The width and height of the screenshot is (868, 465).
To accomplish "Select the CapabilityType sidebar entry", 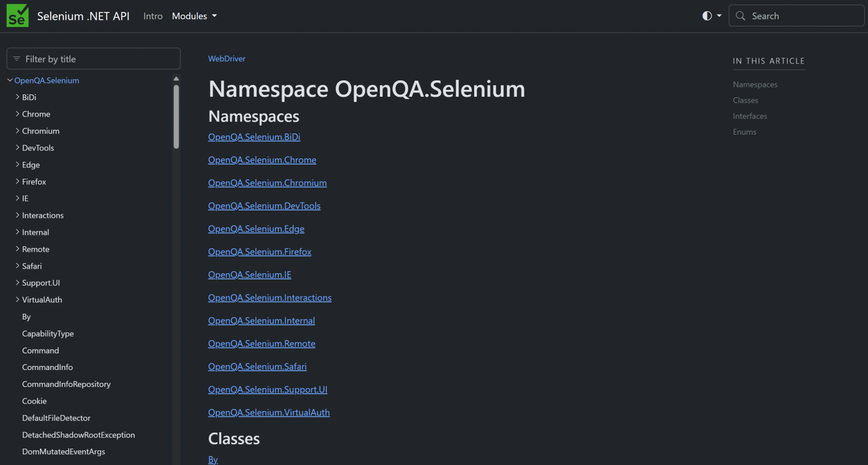I will [x=48, y=333].
